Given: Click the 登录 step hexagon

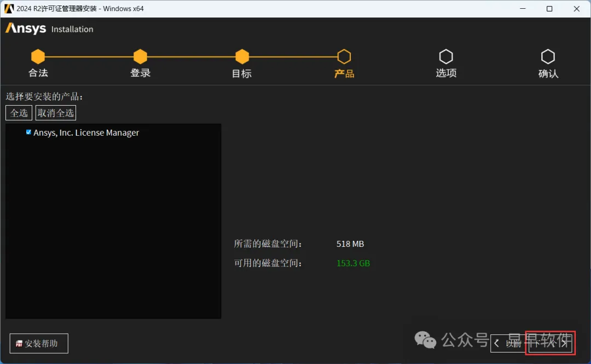Looking at the screenshot, I should (140, 56).
